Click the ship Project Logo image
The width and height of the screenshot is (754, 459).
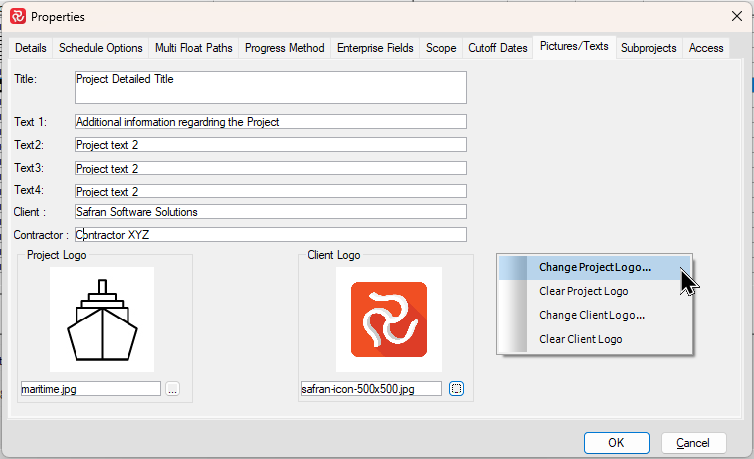[101, 319]
